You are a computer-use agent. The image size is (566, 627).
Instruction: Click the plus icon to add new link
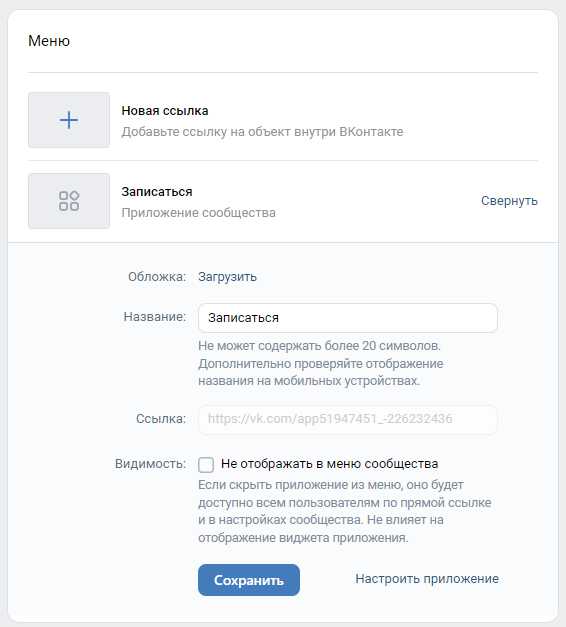pos(69,120)
